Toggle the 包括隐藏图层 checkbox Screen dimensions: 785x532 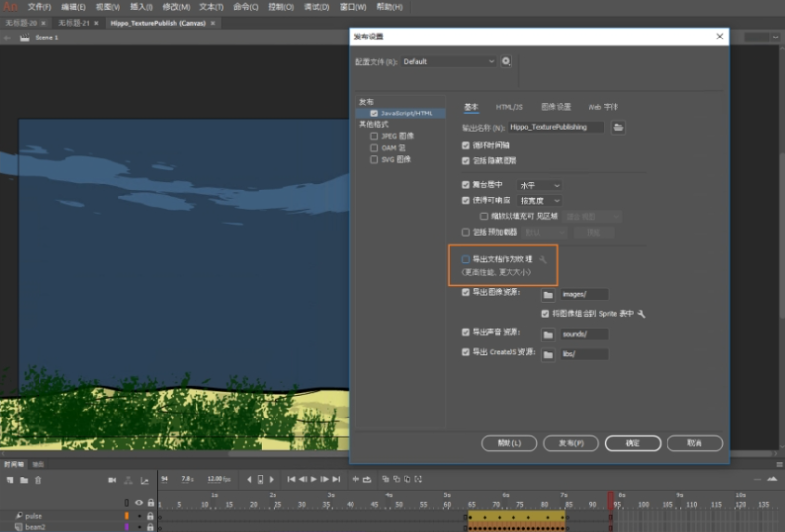click(466, 161)
